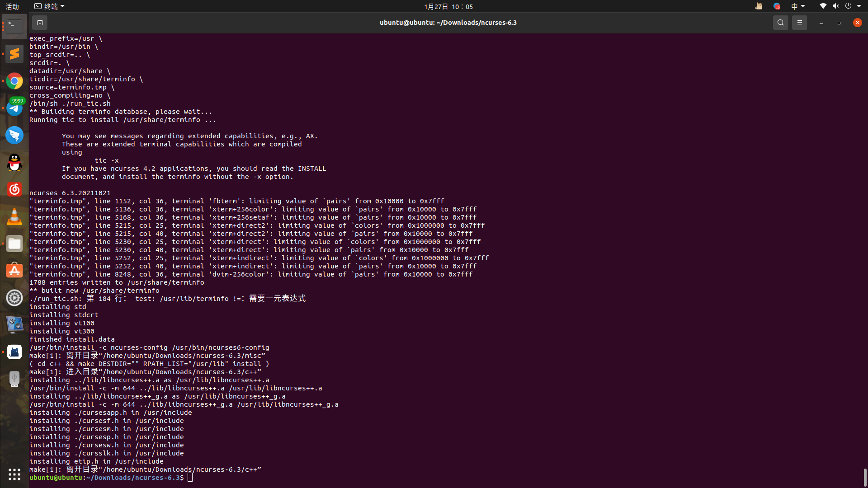This screenshot has width=868, height=488.
Task: Open the terminal hamburger menu
Action: coord(799,23)
